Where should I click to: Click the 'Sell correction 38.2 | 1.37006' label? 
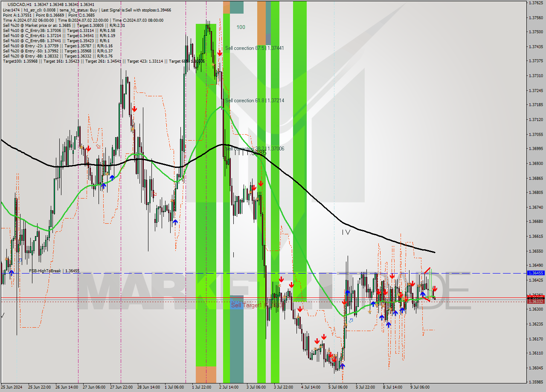[x=255, y=148]
